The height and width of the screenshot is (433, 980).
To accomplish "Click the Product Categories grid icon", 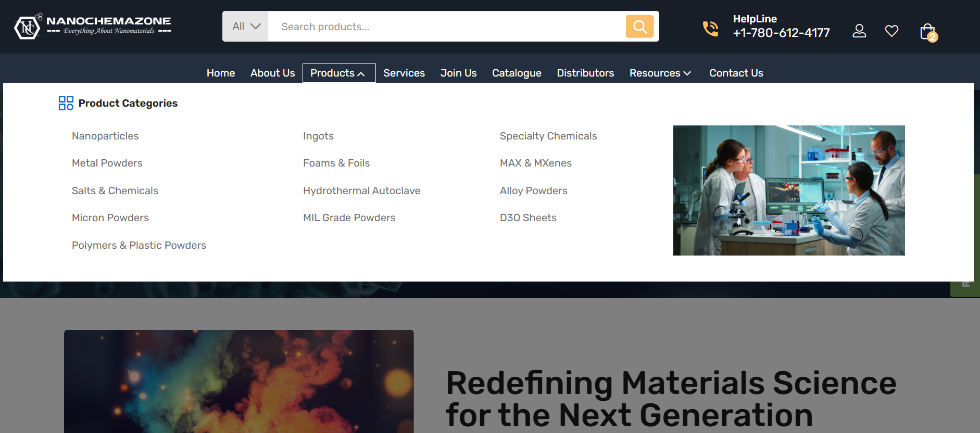I will [x=66, y=103].
